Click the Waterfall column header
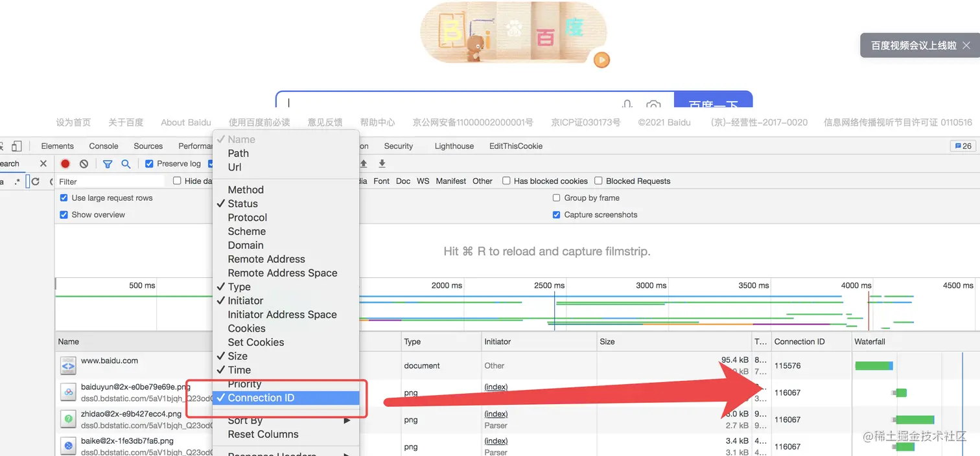 915,341
